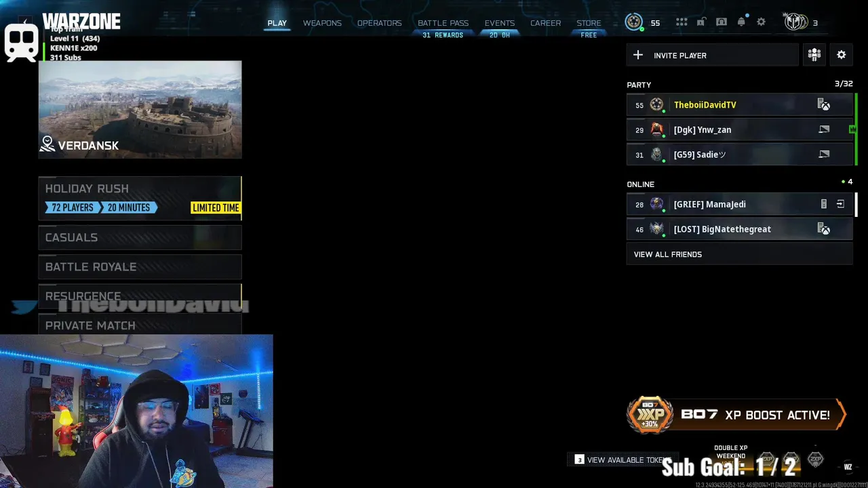Click the 20 Minutes tag

click(x=129, y=207)
